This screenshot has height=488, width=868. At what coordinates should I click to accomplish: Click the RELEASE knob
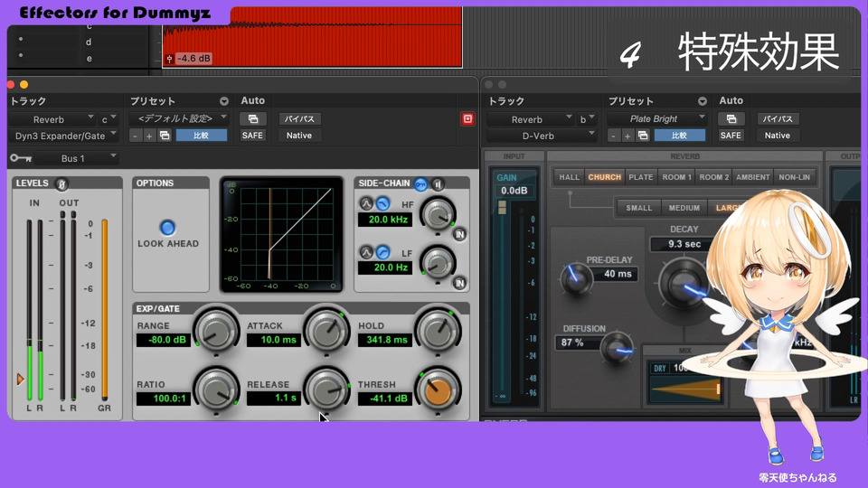[x=326, y=389]
